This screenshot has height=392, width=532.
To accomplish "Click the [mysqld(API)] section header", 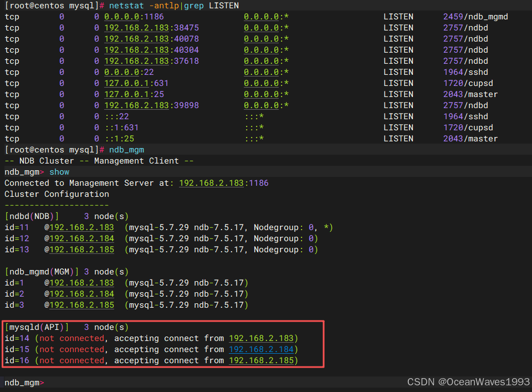I will point(37,327).
